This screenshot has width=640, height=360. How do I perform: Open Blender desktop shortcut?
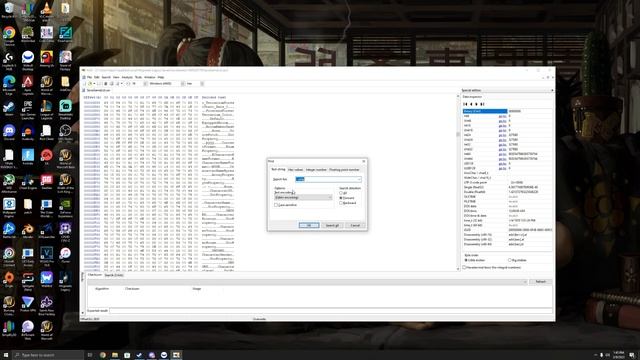click(28, 231)
